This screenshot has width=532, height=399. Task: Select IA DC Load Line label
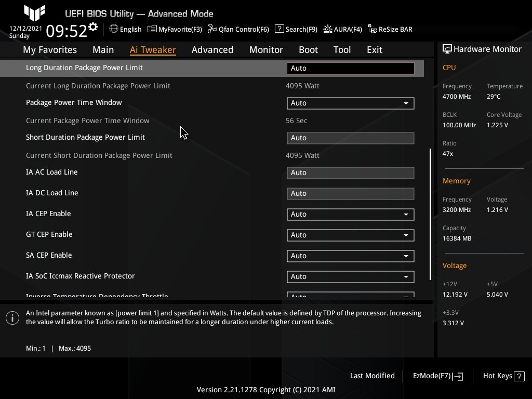52,193
